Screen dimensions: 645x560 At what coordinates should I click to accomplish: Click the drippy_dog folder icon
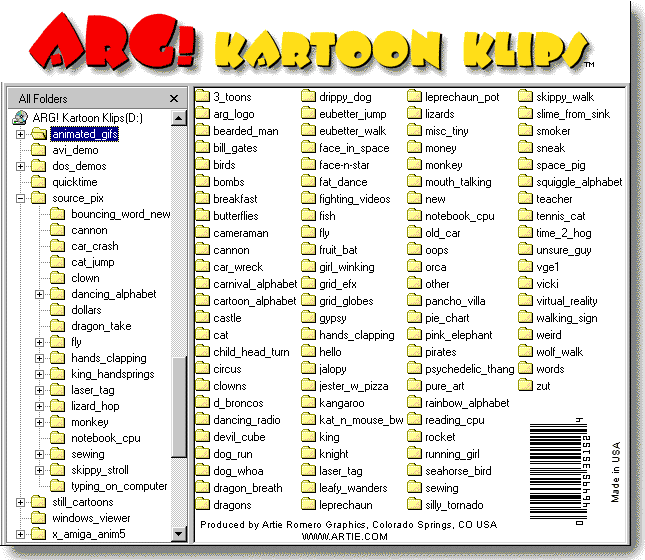[308, 97]
